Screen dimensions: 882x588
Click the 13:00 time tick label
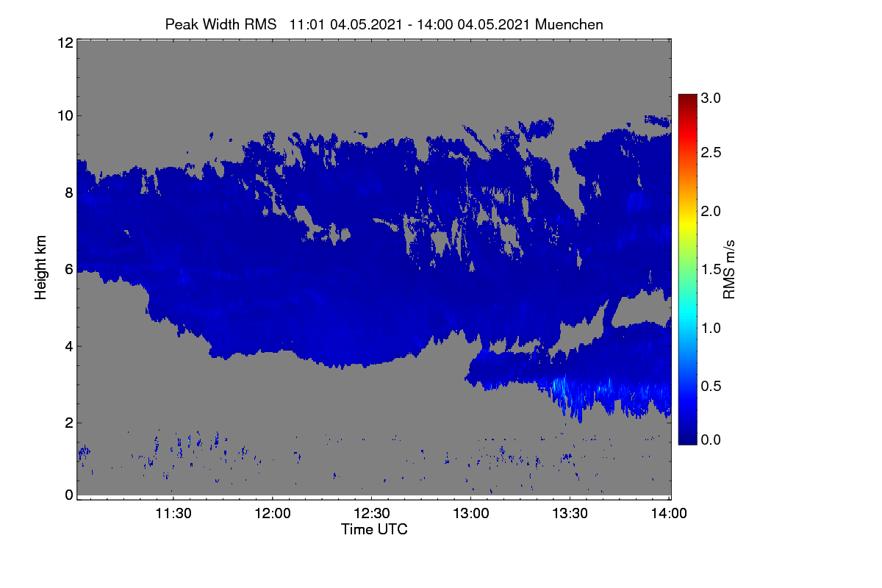[471, 514]
